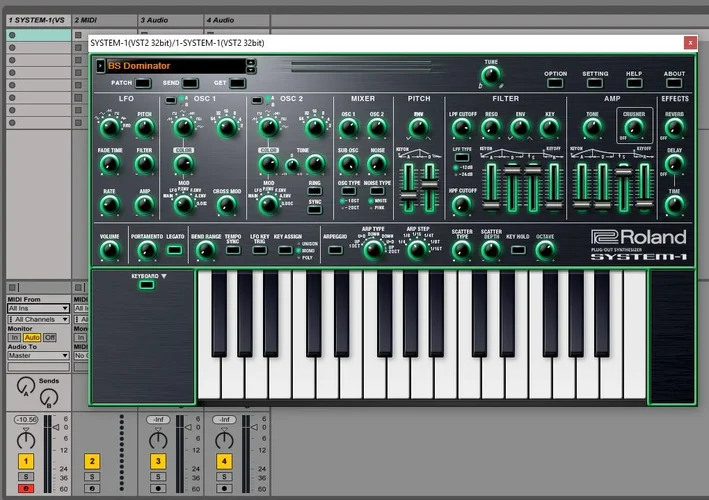Image resolution: width=709 pixels, height=500 pixels.
Task: Toggle the LFO KEY TRIG button
Action: coord(259,250)
